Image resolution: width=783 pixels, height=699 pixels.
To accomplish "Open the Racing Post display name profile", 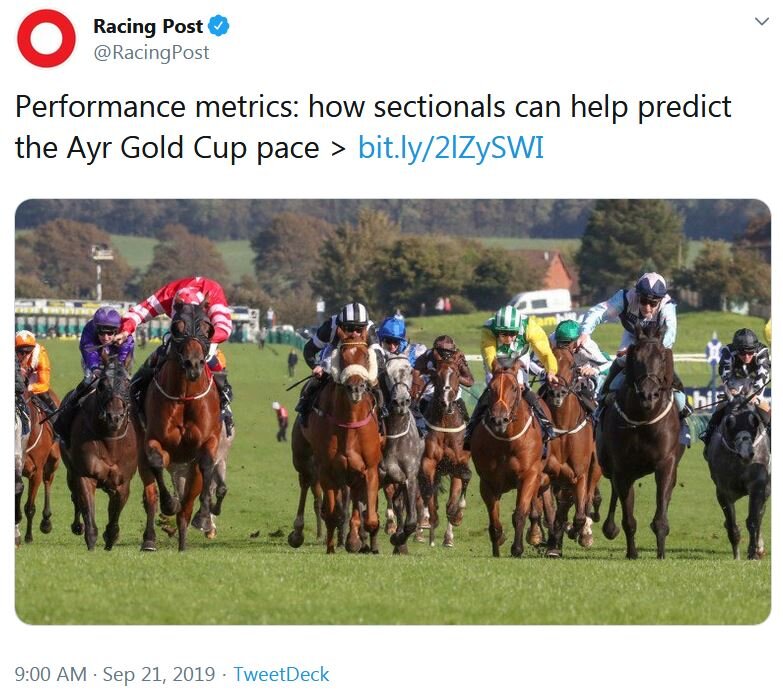I will (148, 26).
